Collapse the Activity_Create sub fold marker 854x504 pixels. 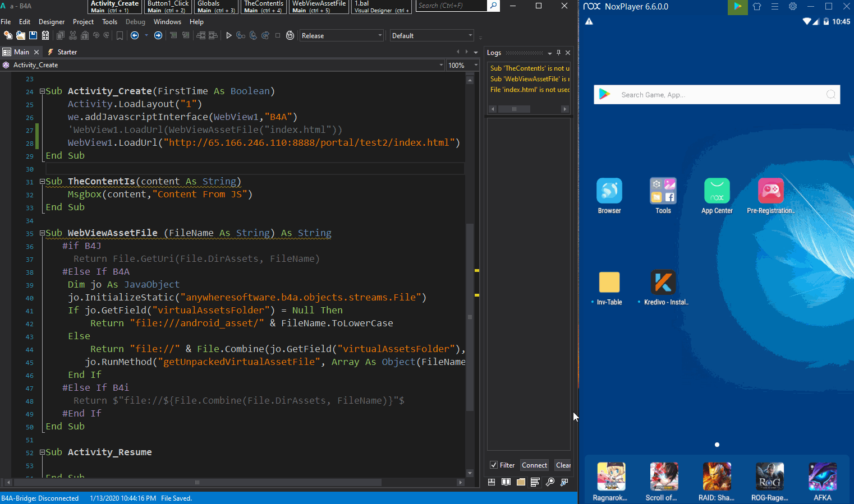coord(42,91)
